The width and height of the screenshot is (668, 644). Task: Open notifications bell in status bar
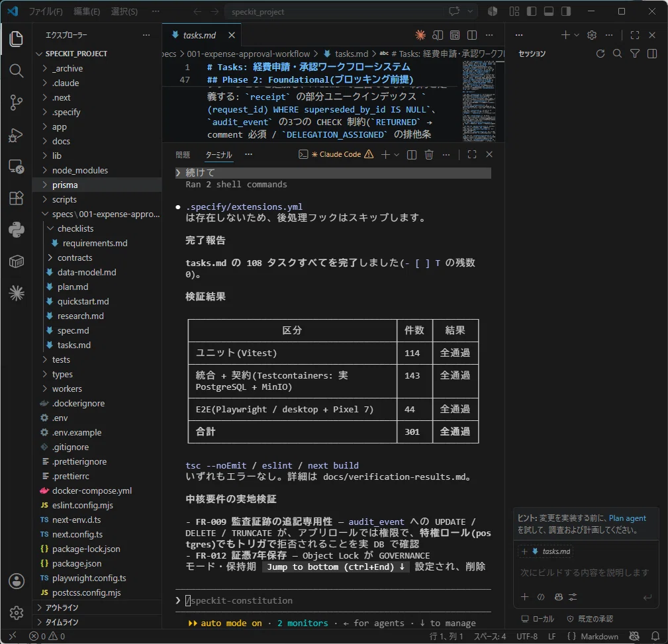tap(655, 636)
